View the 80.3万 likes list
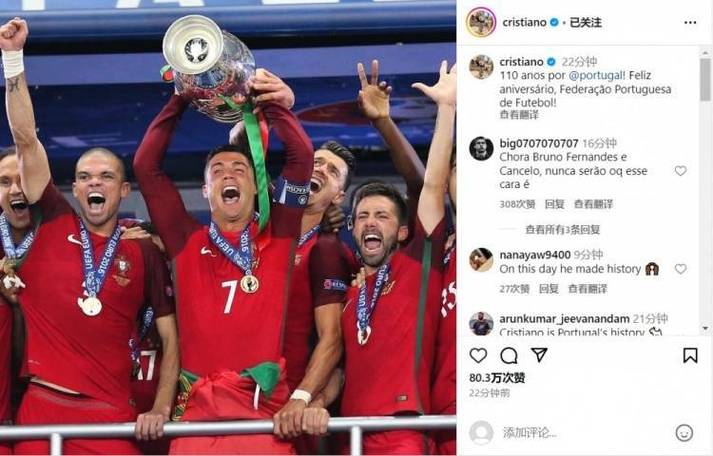The image size is (713, 456). coord(497,378)
